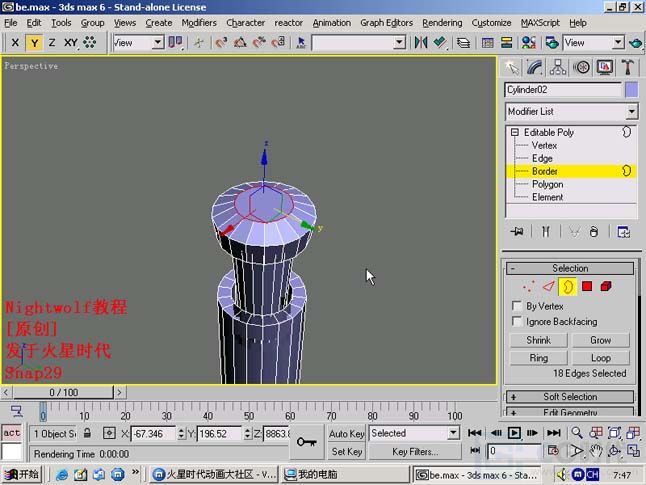
Task: Click the Quick Render teapot icon
Action: click(635, 42)
